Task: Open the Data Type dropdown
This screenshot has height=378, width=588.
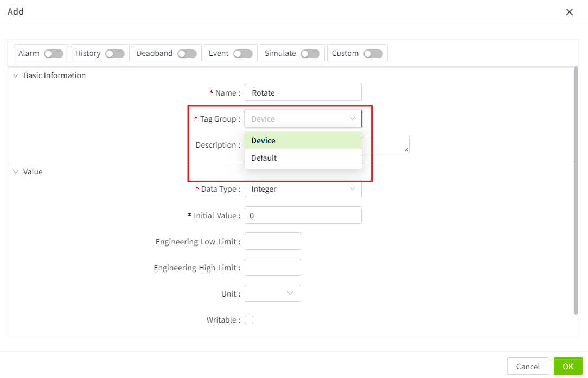Action: coord(303,189)
